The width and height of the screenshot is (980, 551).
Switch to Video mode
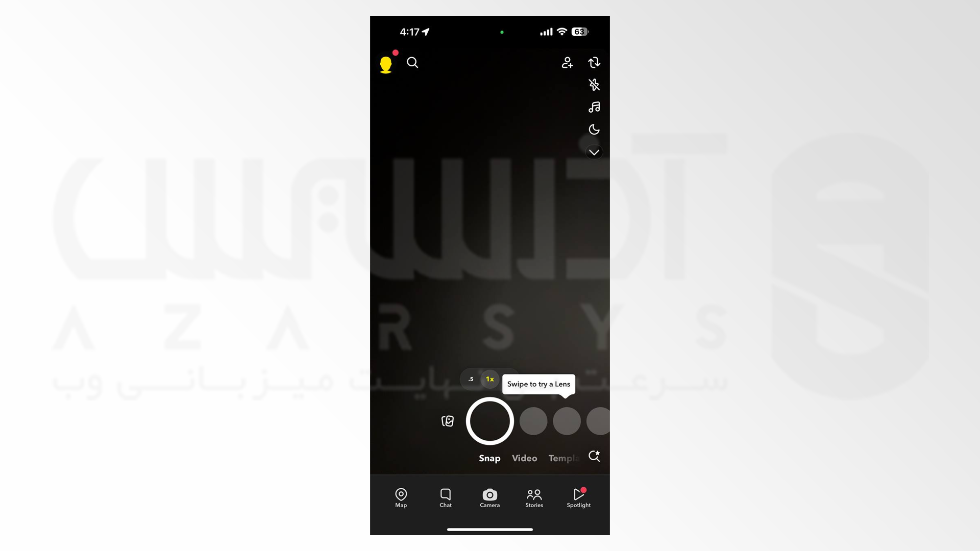(x=524, y=458)
